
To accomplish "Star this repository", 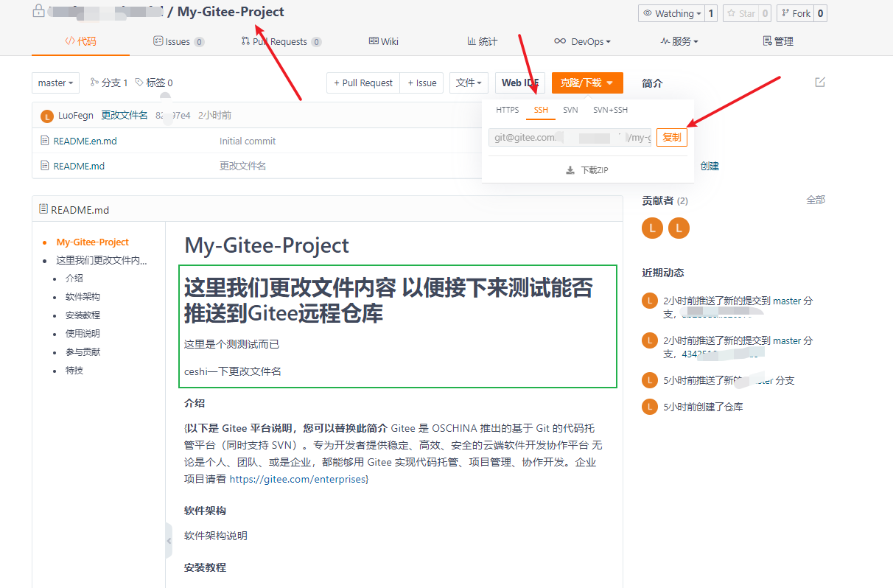I will point(741,13).
